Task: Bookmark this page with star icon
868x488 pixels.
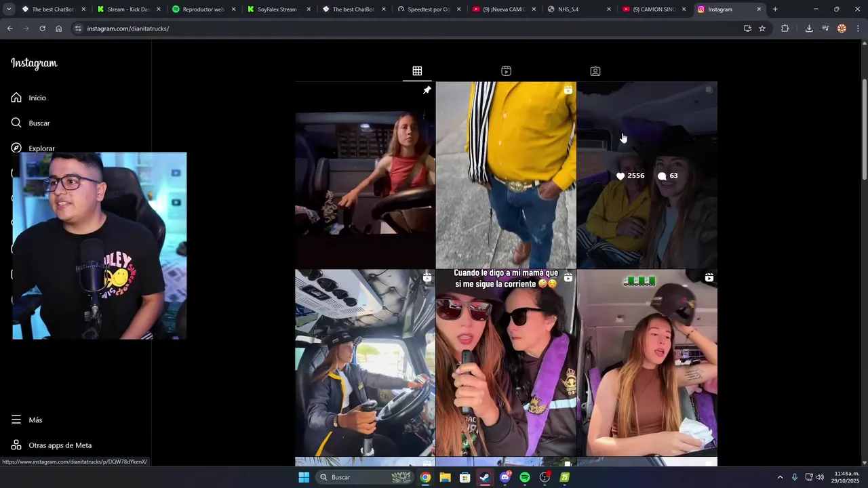Action: [762, 28]
